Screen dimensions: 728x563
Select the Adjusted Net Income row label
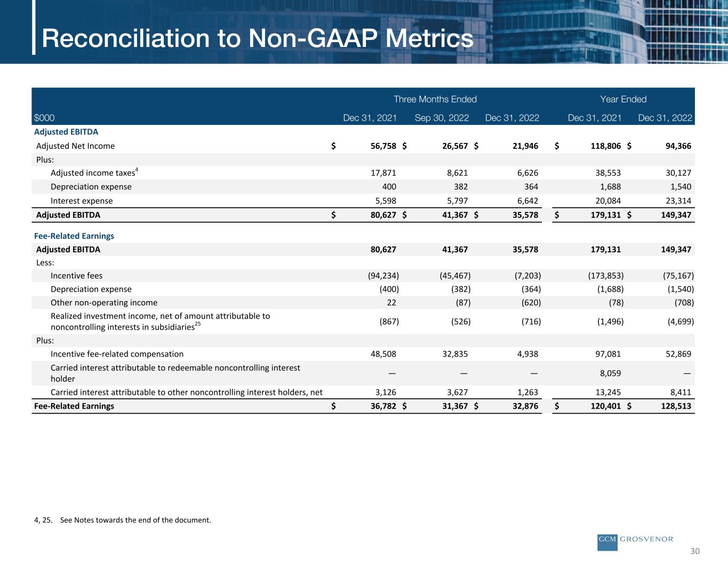point(75,146)
